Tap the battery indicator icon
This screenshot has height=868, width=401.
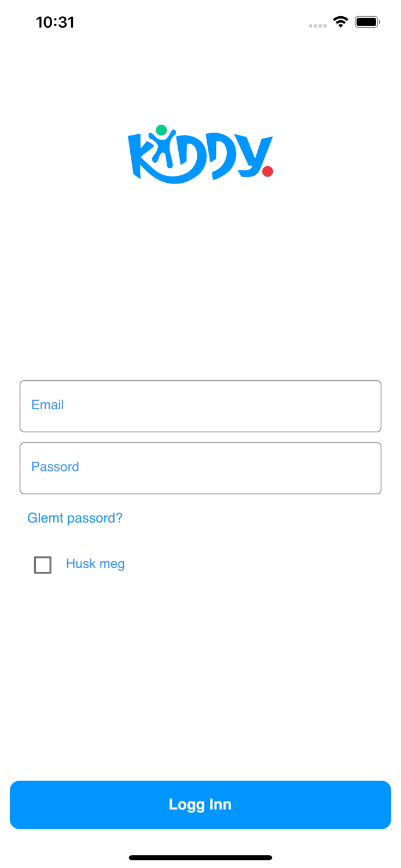(367, 23)
